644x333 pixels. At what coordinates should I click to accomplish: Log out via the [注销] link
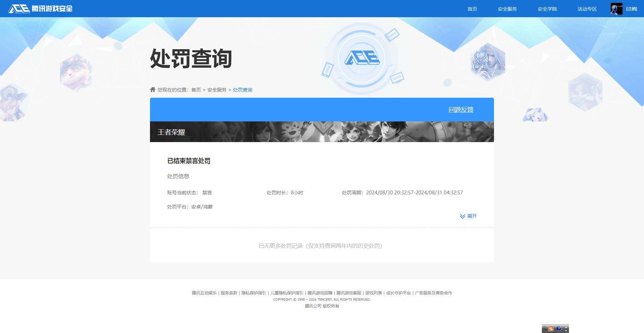(x=632, y=9)
